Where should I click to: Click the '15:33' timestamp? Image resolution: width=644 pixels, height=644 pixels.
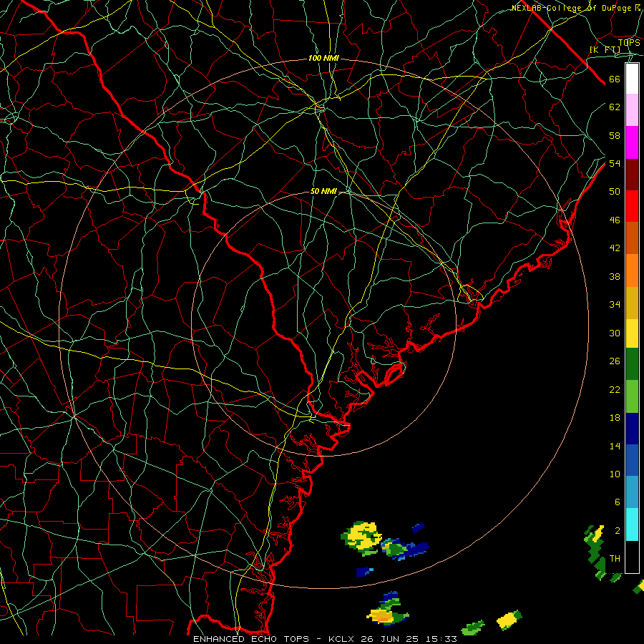(x=443, y=639)
